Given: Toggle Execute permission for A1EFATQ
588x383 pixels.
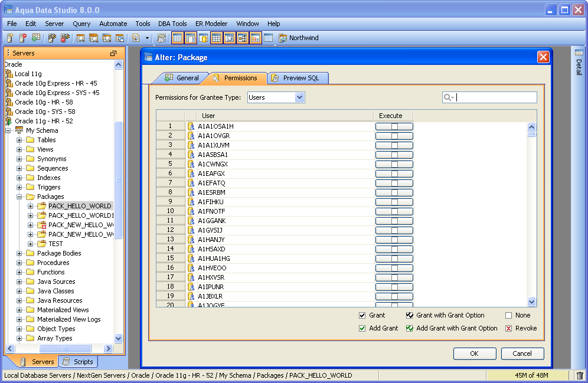Looking at the screenshot, I should click(394, 184).
